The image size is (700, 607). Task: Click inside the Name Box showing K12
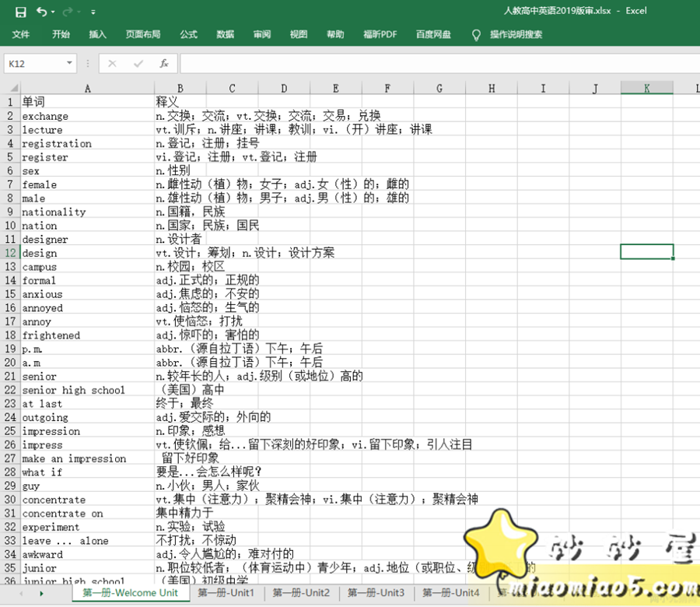click(x=31, y=63)
